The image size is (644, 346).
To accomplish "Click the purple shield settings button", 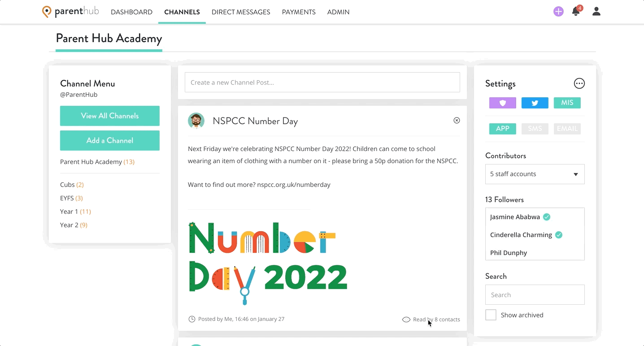I will tap(503, 103).
